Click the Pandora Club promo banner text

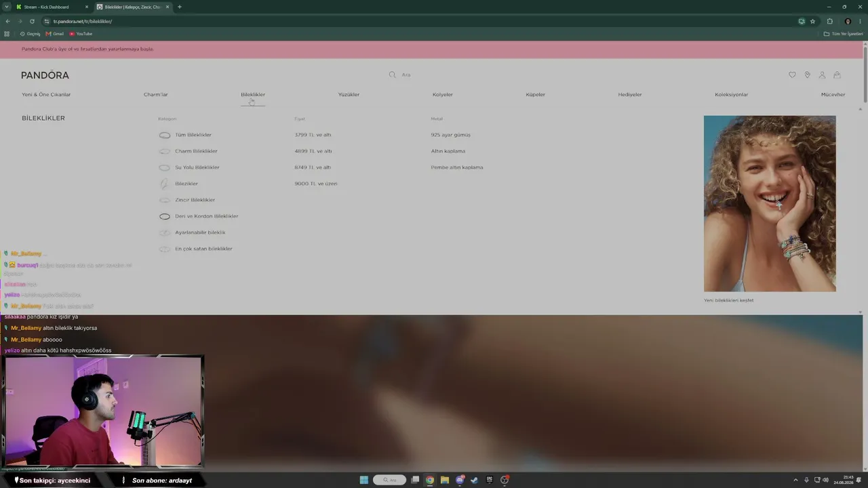(x=87, y=49)
